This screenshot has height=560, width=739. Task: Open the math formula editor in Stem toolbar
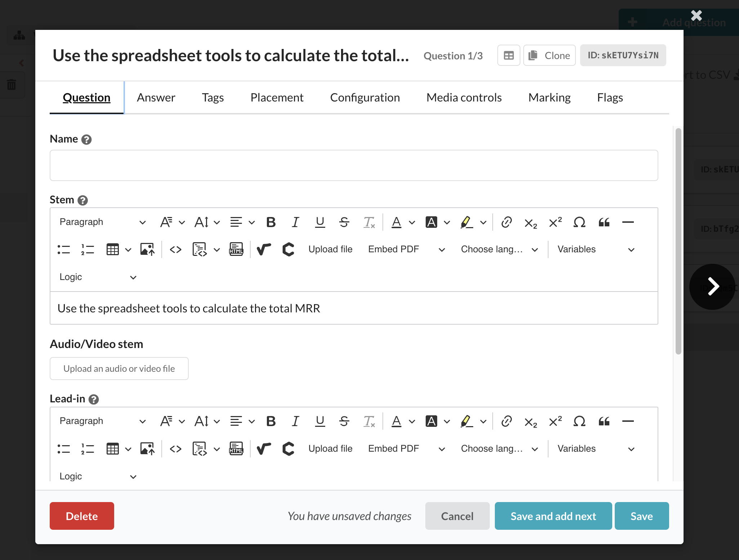point(264,249)
